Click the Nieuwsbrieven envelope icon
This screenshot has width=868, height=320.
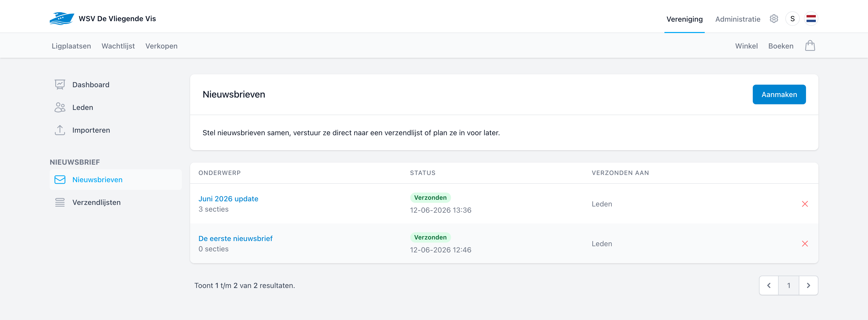[60, 180]
